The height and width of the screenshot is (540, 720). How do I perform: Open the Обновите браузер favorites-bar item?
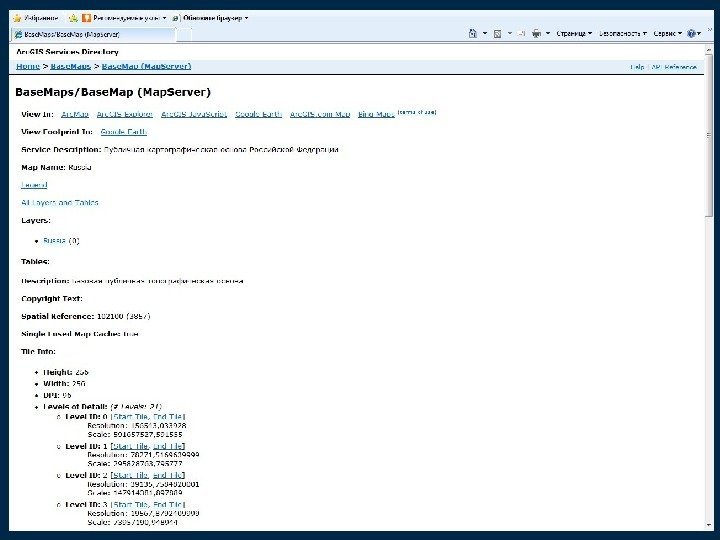click(x=210, y=18)
